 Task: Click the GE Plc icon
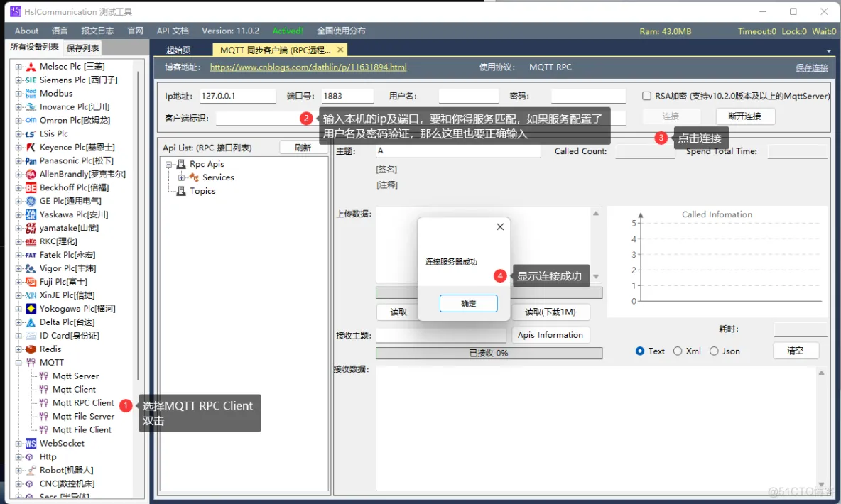point(31,200)
